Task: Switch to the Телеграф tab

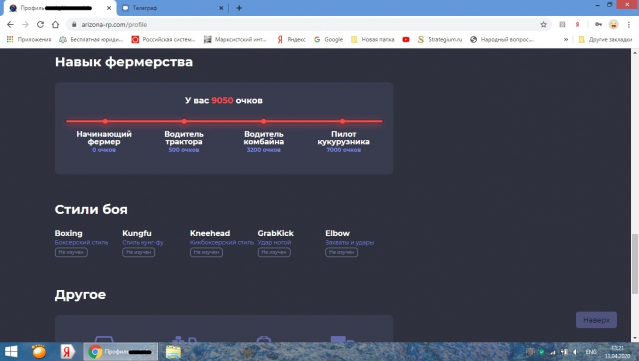Action: point(173,8)
